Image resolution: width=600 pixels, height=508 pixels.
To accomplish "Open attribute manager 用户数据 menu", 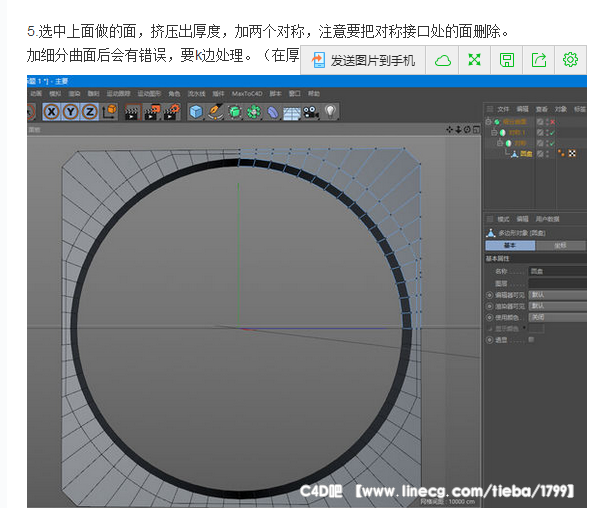I will pyautogui.click(x=547, y=219).
